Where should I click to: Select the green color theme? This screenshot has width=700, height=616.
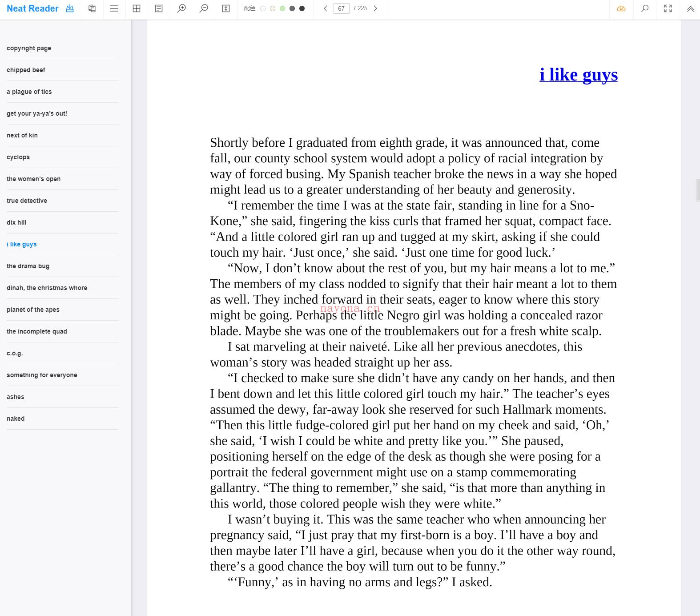pos(282,8)
